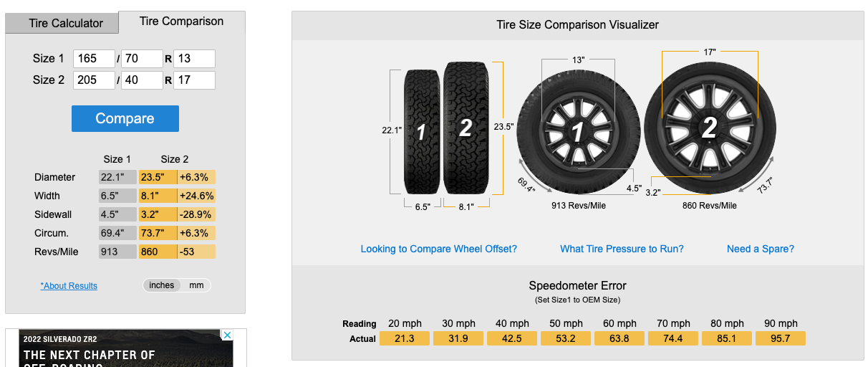This screenshot has width=868, height=367.
Task: Open the About Results link
Action: (69, 286)
